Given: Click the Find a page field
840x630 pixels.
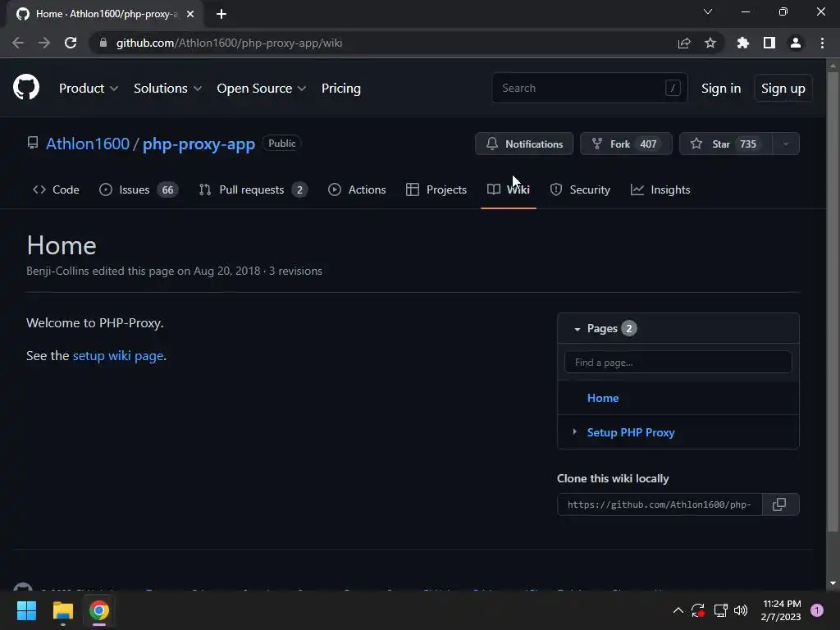Looking at the screenshot, I should click(678, 362).
